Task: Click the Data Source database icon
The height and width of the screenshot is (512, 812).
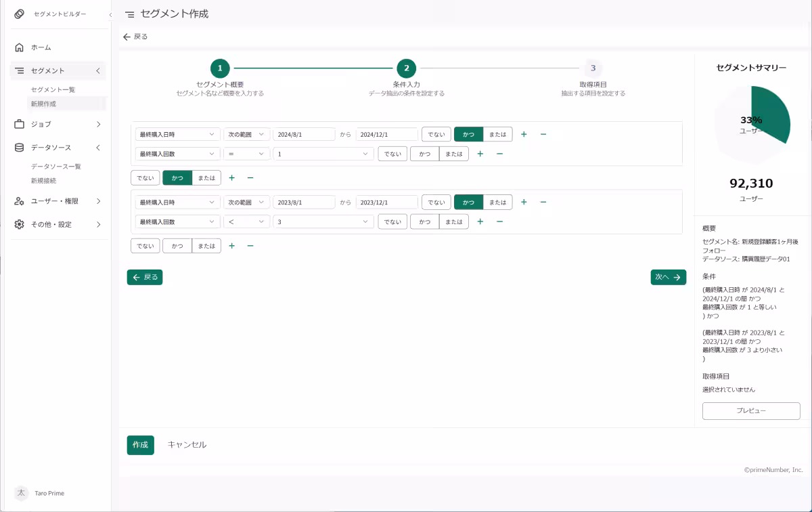Action: 20,148
